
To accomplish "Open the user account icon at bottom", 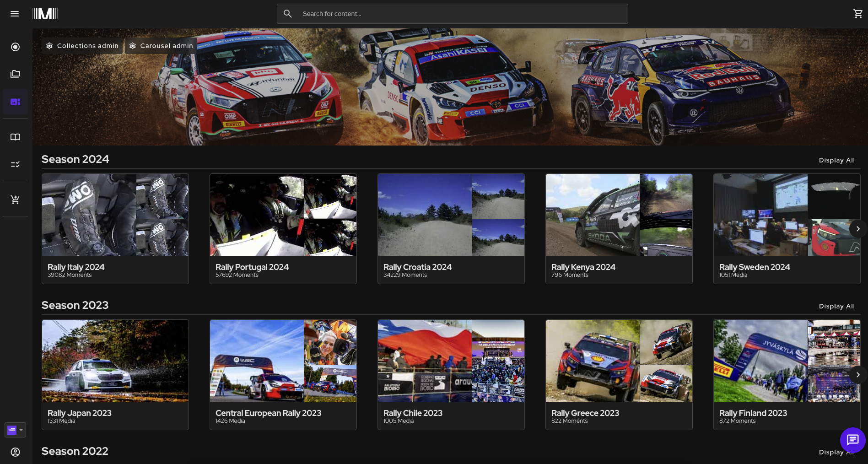I will 15,452.
